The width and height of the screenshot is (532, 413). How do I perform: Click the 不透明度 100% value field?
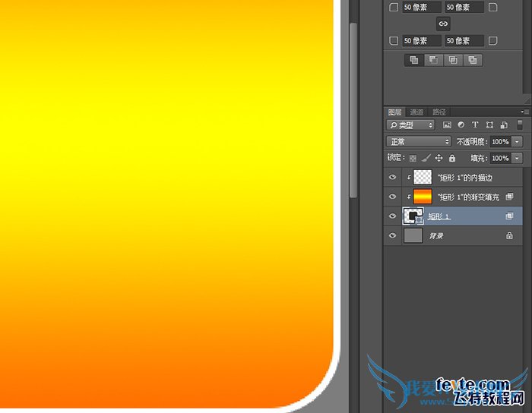[501, 142]
